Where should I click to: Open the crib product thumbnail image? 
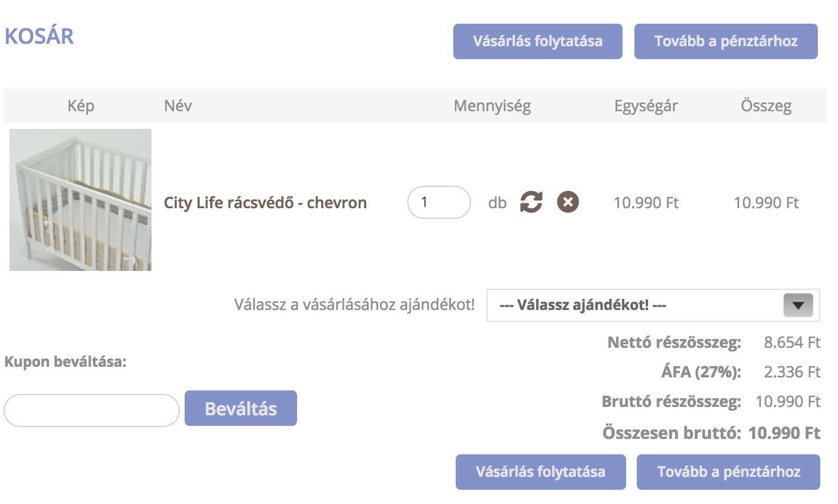click(x=80, y=200)
